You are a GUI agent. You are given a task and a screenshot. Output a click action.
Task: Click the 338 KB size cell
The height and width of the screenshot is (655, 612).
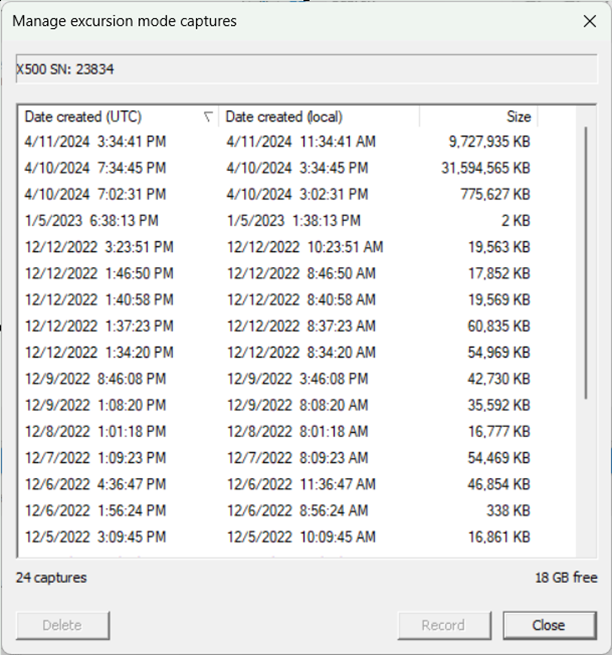pos(508,510)
